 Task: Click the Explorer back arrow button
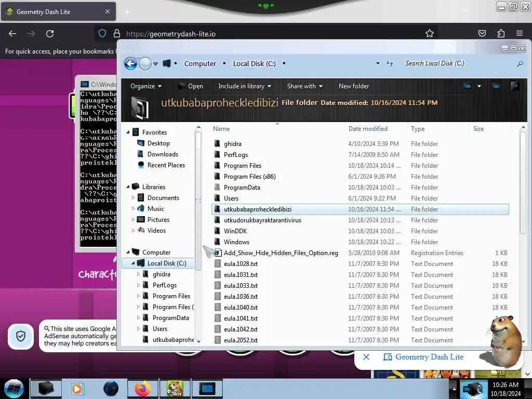tap(130, 63)
